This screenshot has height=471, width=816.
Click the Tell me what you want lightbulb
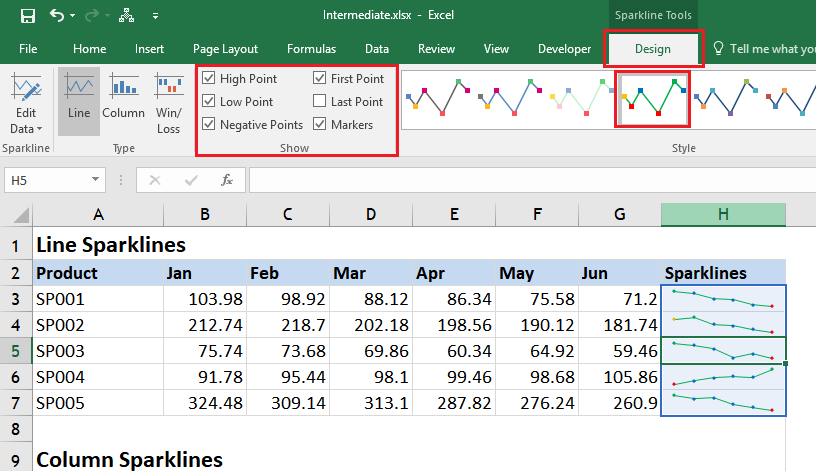click(718, 48)
